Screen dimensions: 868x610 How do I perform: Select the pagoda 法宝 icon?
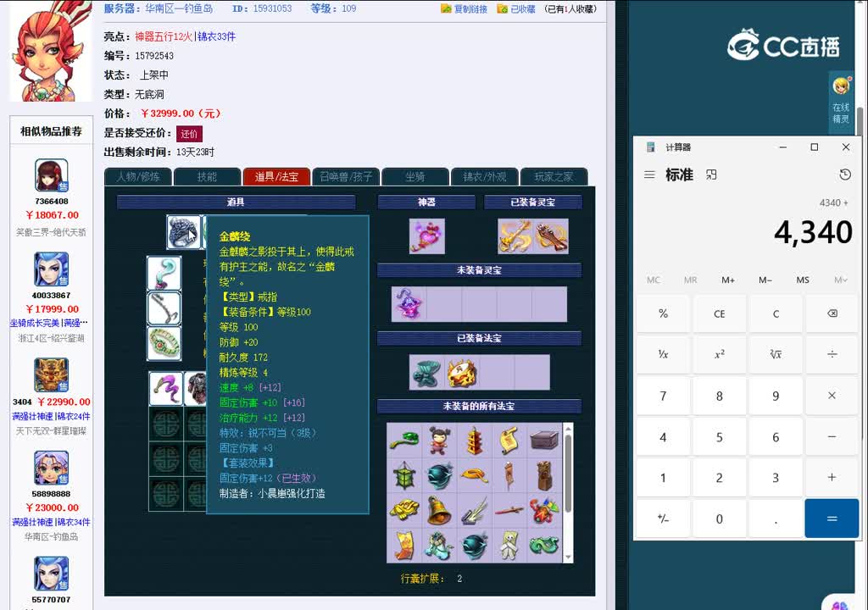point(475,441)
